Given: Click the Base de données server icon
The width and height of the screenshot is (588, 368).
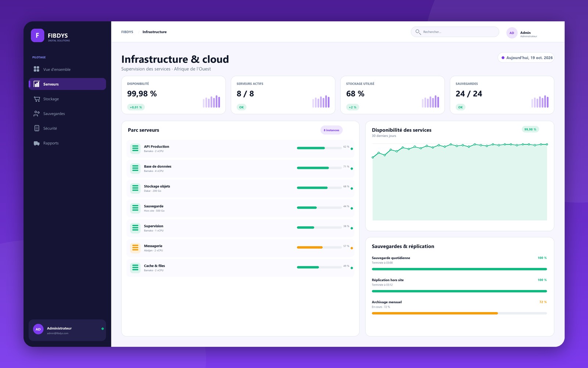Looking at the screenshot, I should pos(135,168).
